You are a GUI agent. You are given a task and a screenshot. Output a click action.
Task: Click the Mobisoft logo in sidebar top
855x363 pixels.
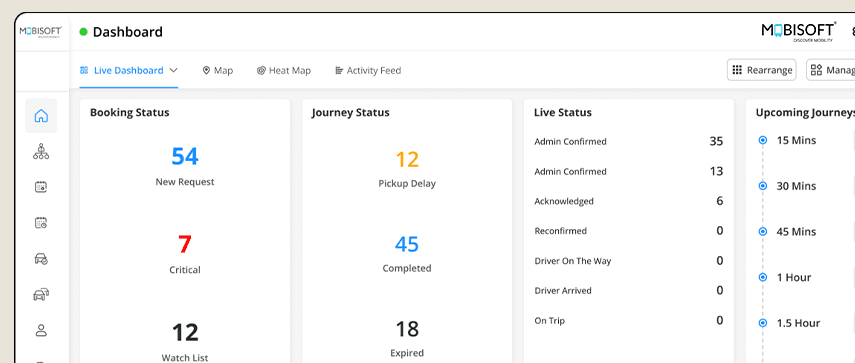[41, 32]
